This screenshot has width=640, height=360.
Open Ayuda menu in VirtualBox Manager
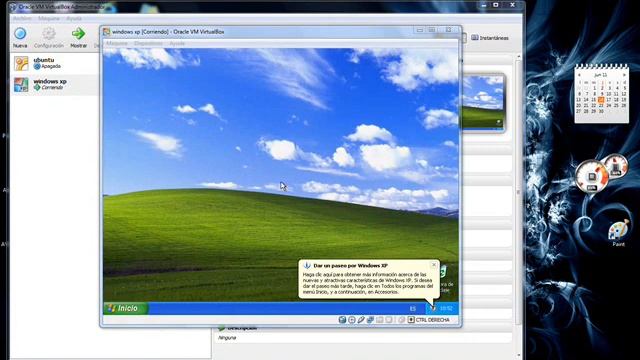74,18
